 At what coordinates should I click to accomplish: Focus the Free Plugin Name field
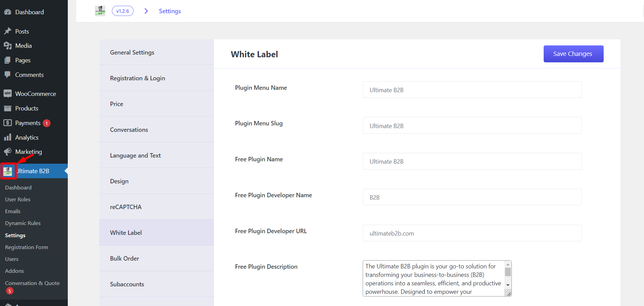tap(472, 161)
